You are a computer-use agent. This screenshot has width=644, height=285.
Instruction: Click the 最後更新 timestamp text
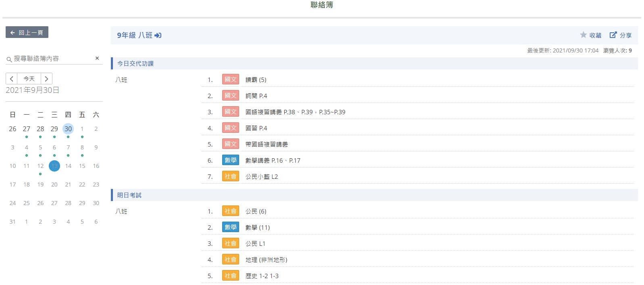coord(563,50)
